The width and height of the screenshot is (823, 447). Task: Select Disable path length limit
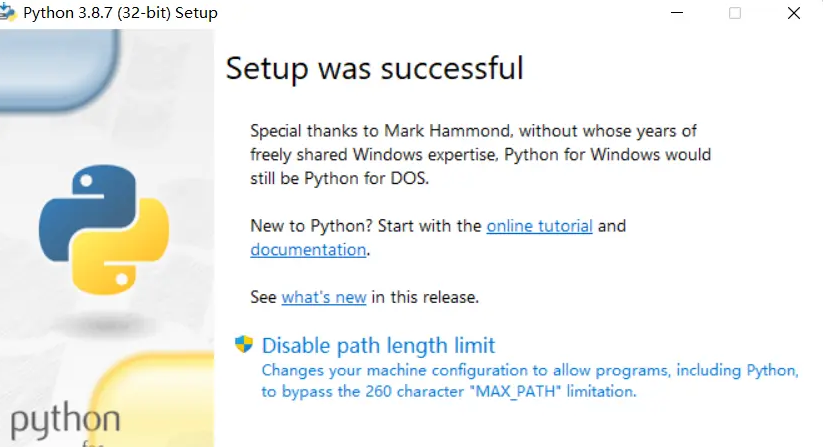pos(378,346)
